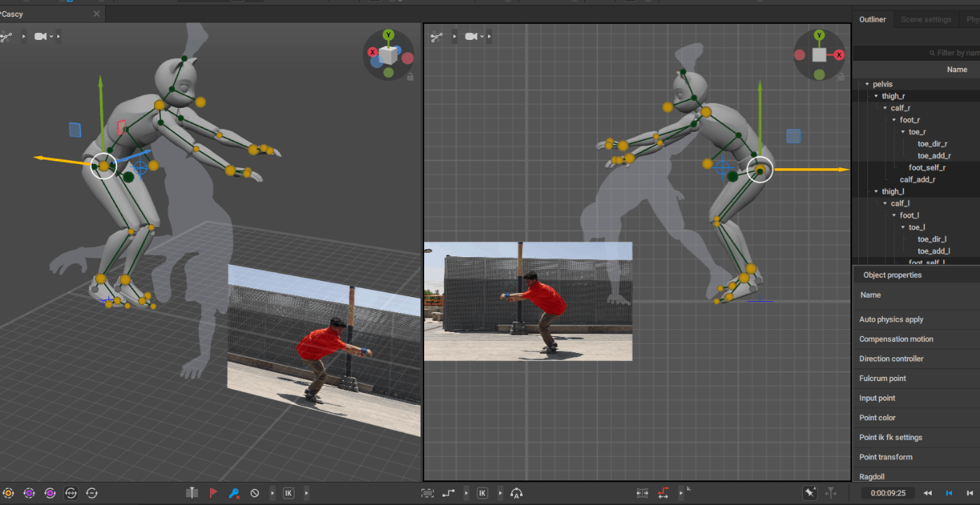Expand arrow next to step interpolation icon
Viewport: 980px width, 505px height.
click(x=466, y=493)
